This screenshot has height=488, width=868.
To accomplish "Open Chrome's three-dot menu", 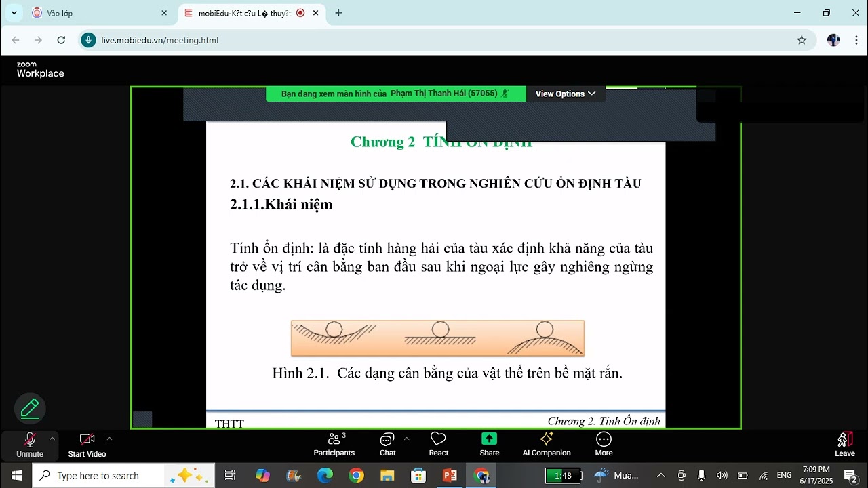I will [856, 40].
